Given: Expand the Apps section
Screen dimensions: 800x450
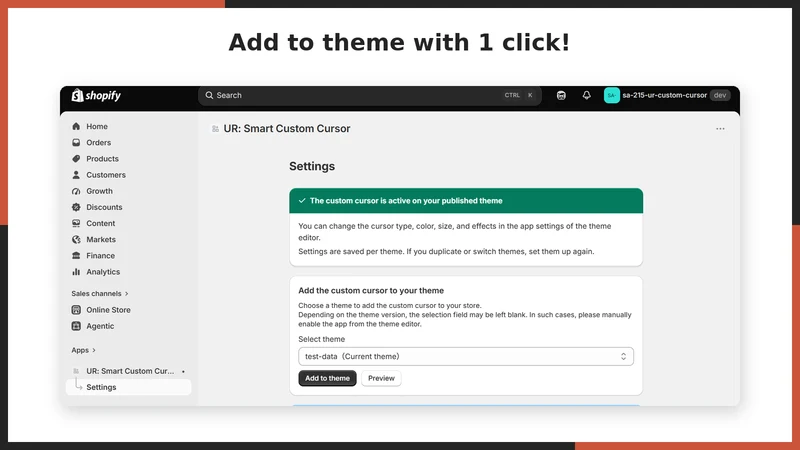Looking at the screenshot, I should (84, 350).
